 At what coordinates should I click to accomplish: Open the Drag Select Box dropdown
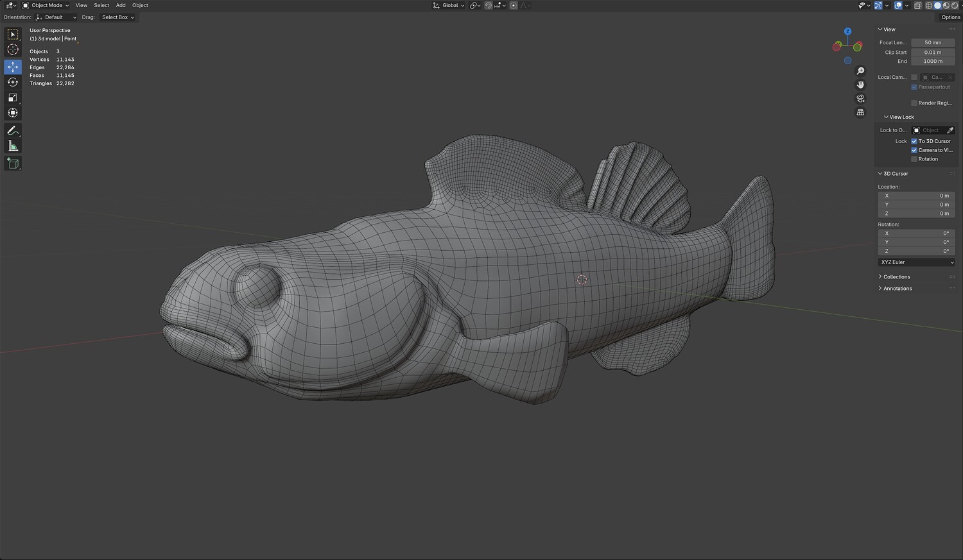point(118,17)
